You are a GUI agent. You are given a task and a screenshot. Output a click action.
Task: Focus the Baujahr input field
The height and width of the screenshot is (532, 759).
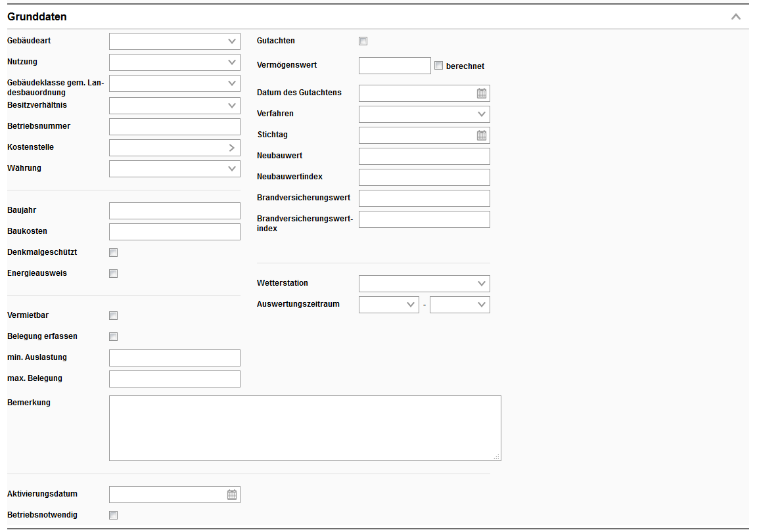click(175, 211)
